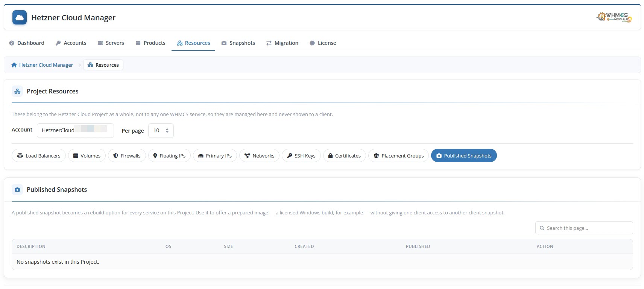Click the Resources network icon in nav
Screen dimensions: 644x289
point(179,43)
